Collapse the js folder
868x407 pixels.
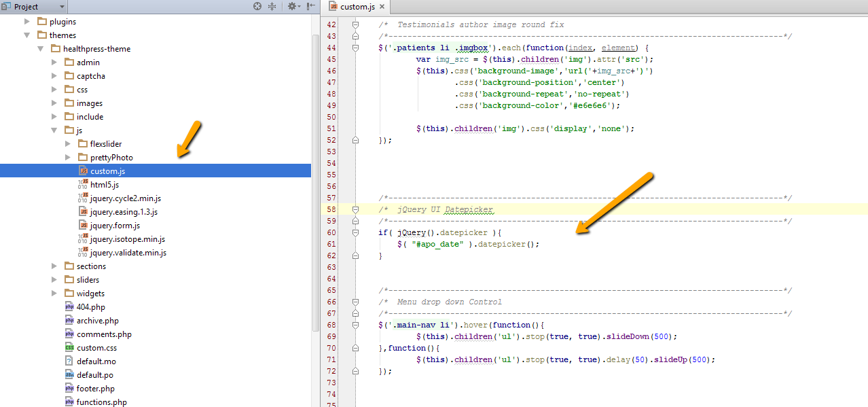point(54,130)
